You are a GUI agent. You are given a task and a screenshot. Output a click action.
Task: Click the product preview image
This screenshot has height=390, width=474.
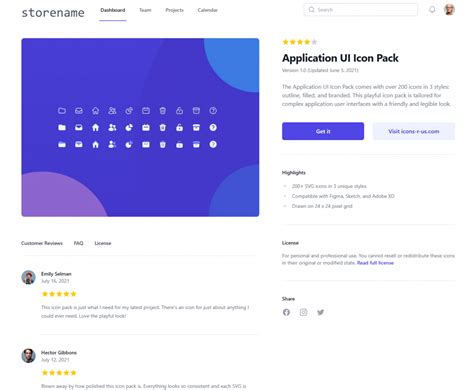click(140, 127)
